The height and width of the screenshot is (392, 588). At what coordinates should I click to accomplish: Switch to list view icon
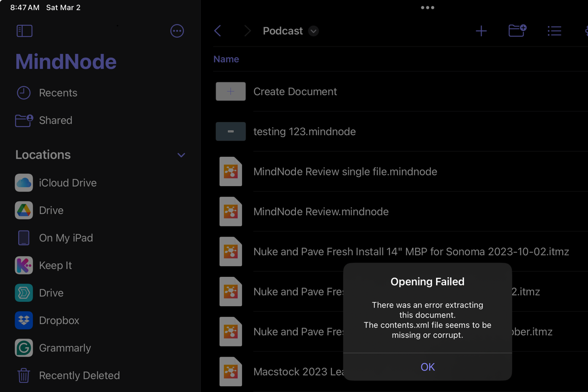[x=554, y=31]
